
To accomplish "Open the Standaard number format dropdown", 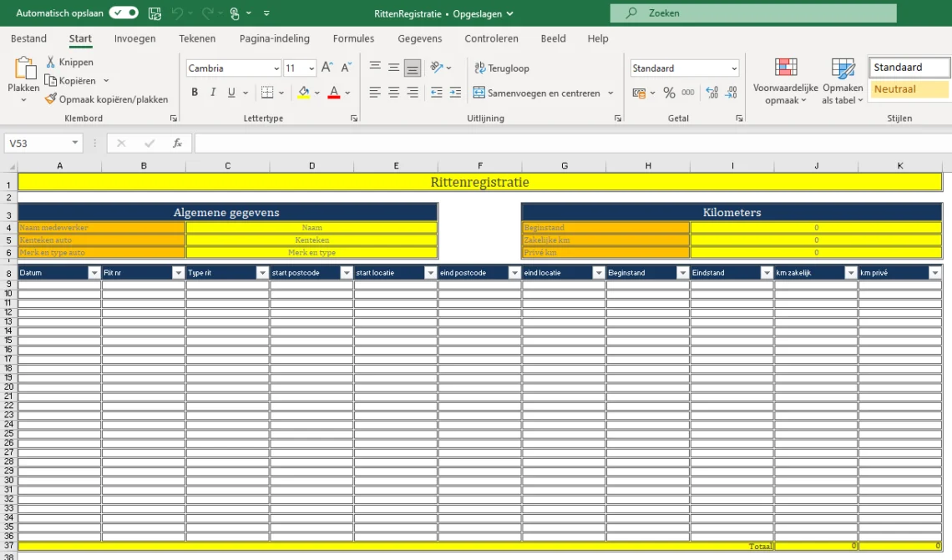I will 734,68.
